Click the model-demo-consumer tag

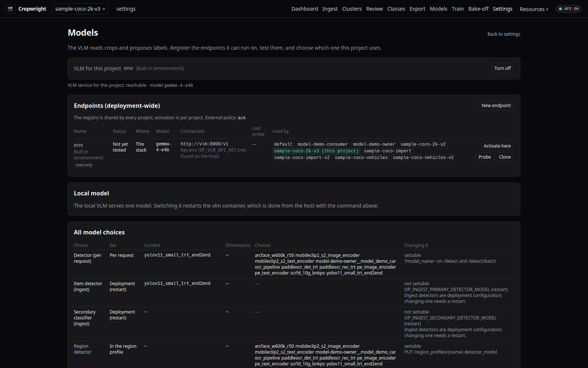tap(322, 144)
